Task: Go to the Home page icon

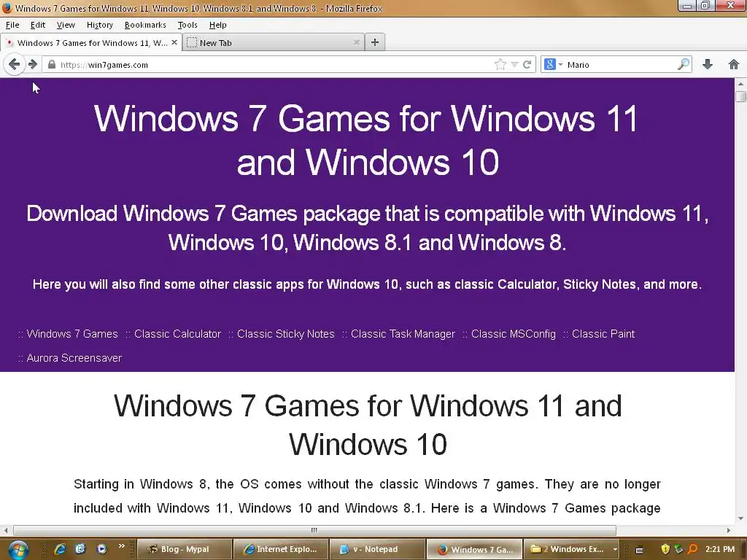Action: point(734,64)
